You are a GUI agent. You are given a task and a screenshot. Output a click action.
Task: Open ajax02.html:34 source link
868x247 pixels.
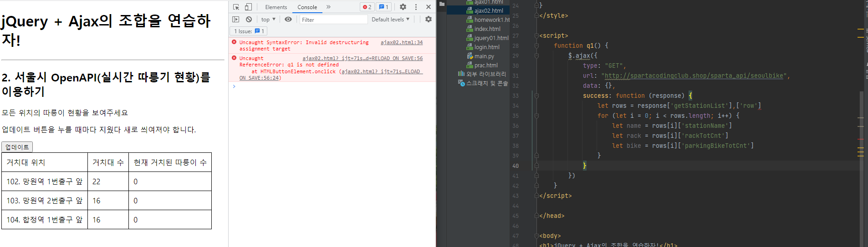(x=402, y=42)
